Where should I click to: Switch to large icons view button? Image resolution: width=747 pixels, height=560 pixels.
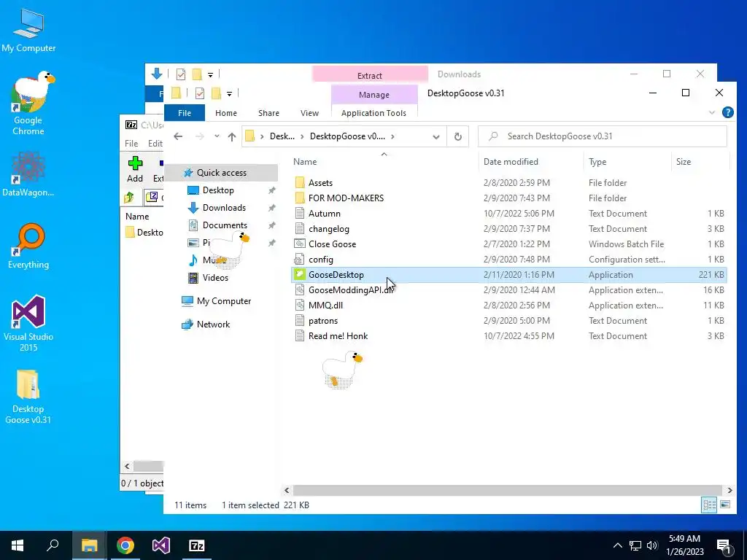pos(725,505)
